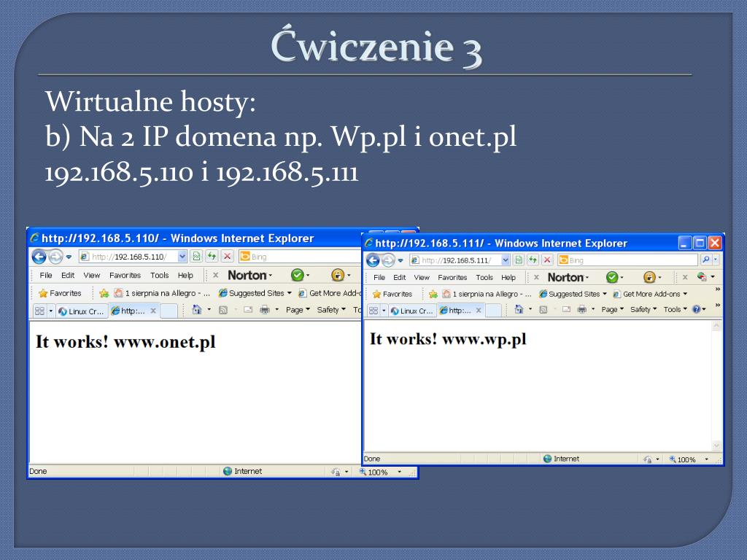This screenshot has height=560, width=747.
Task: Open Help menu in 192.168.5.111 window
Action: pos(508,277)
